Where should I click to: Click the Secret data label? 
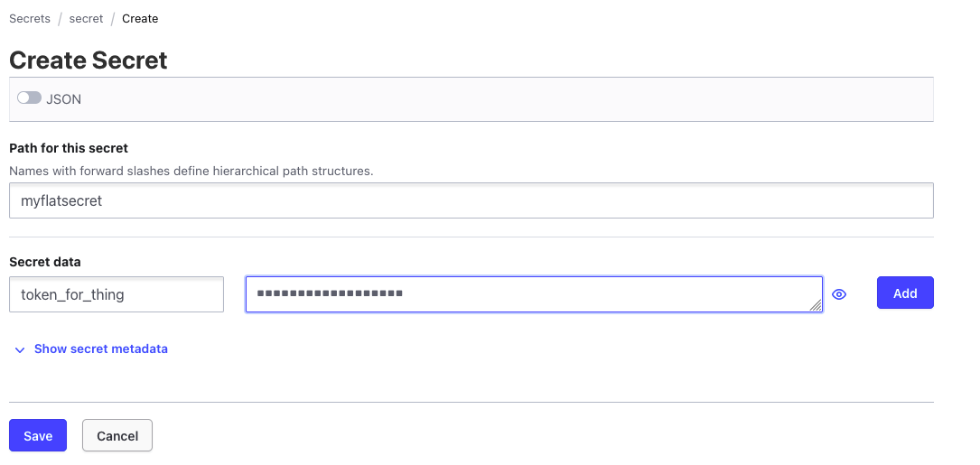pos(45,262)
